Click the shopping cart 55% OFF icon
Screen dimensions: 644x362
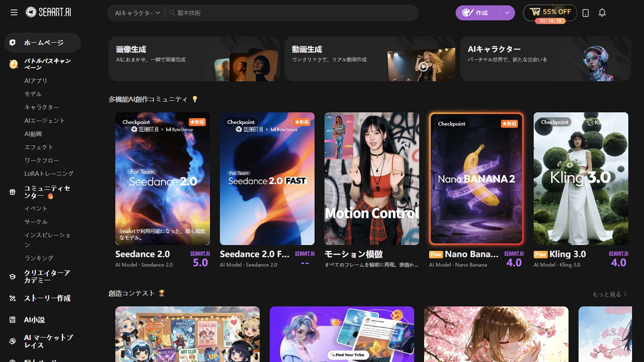pyautogui.click(x=535, y=12)
